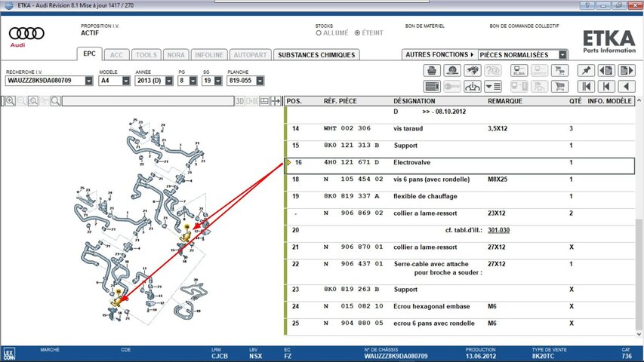Click the brake disc catalog icon
The image size is (644, 362).
click(x=452, y=71)
